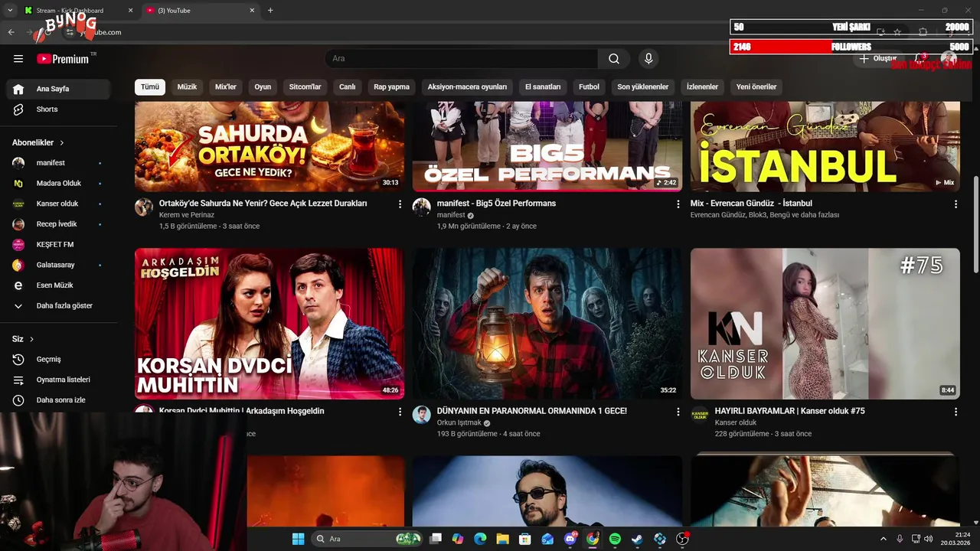Open Windows Start menu

tap(298, 539)
